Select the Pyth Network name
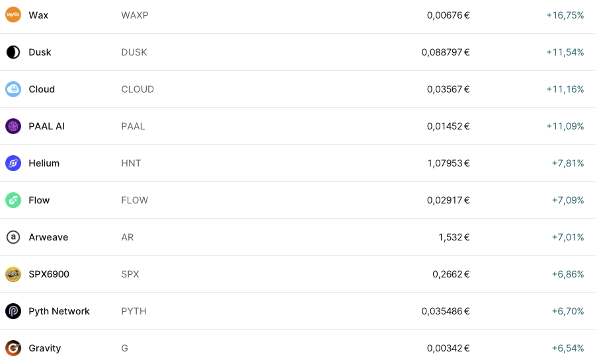 point(59,311)
